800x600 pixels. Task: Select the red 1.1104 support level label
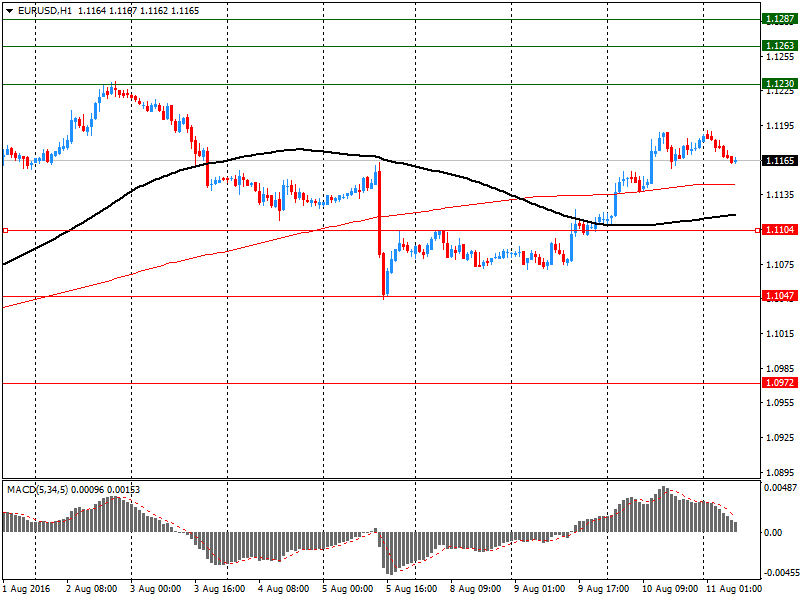click(780, 230)
